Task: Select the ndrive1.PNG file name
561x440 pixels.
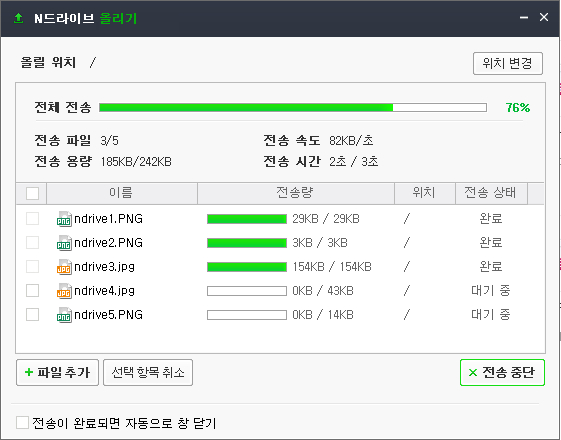Action: [x=108, y=219]
